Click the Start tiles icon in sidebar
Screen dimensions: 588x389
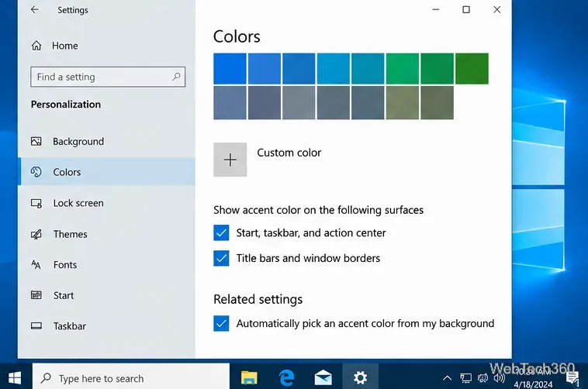point(36,295)
